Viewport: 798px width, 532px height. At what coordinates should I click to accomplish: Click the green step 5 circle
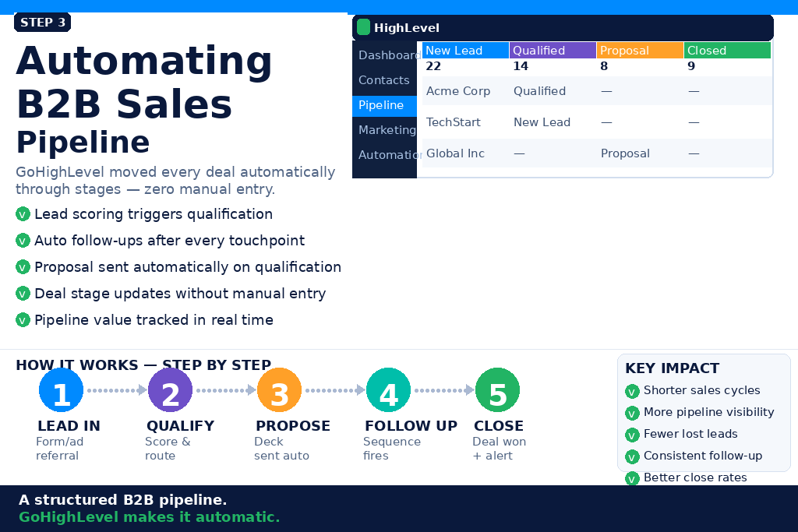[497, 390]
